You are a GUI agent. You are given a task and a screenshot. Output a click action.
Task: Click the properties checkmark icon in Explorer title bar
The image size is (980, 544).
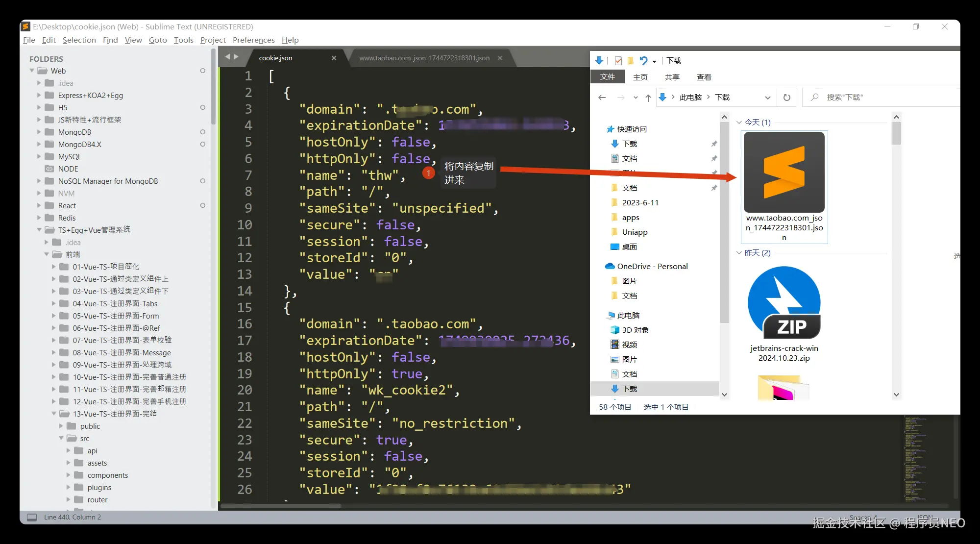point(618,61)
